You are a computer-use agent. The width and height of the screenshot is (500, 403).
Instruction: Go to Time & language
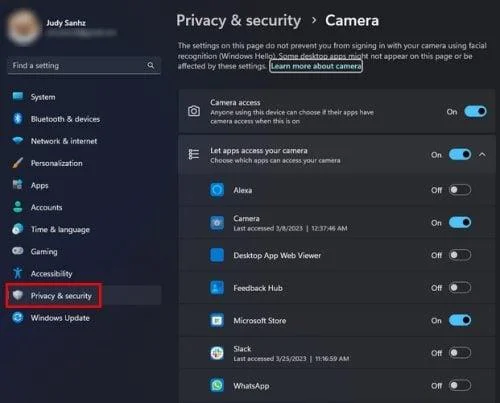click(85, 229)
